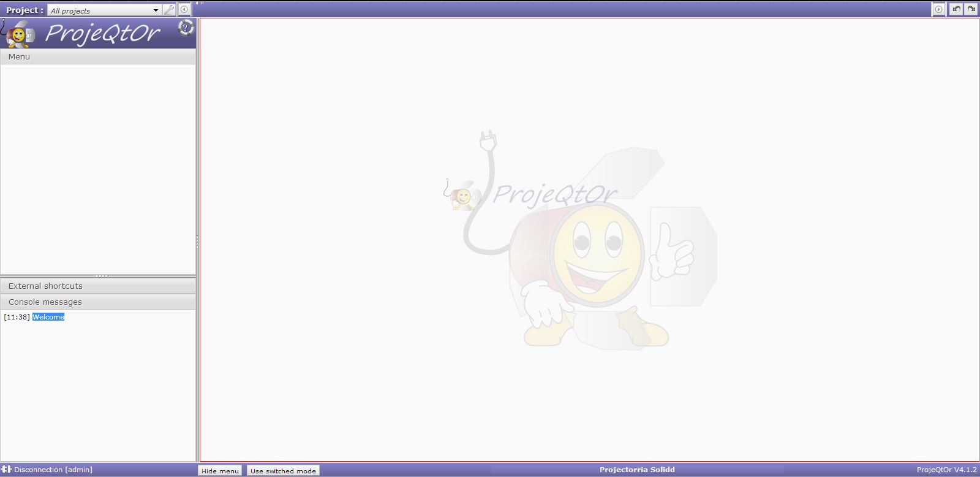This screenshot has width=980, height=477.
Task: Click the Hide menu button
Action: coord(221,471)
